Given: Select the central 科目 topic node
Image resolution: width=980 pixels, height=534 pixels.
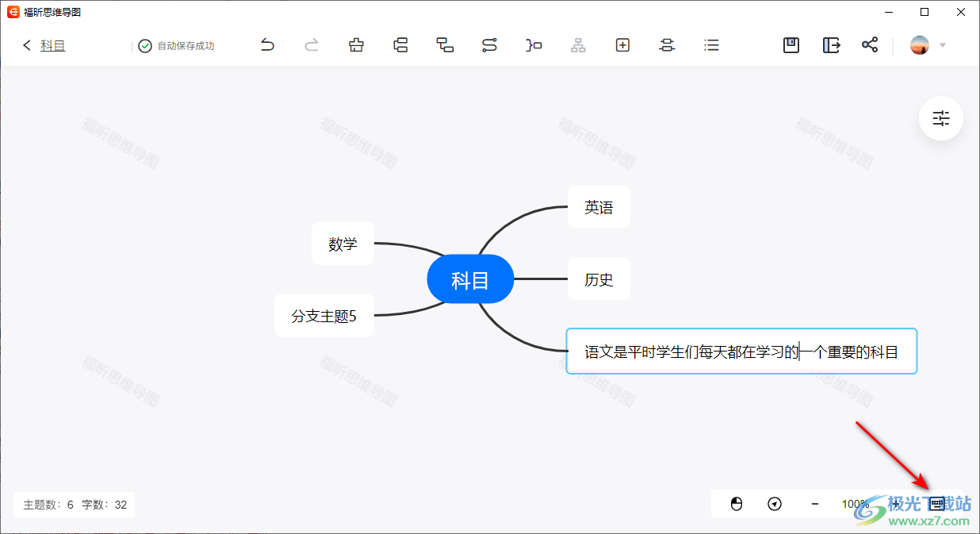Looking at the screenshot, I should (470, 279).
